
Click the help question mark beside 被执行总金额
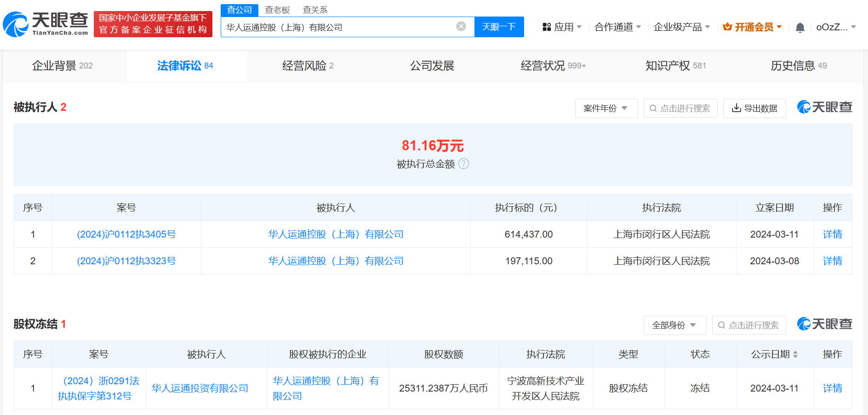(464, 164)
